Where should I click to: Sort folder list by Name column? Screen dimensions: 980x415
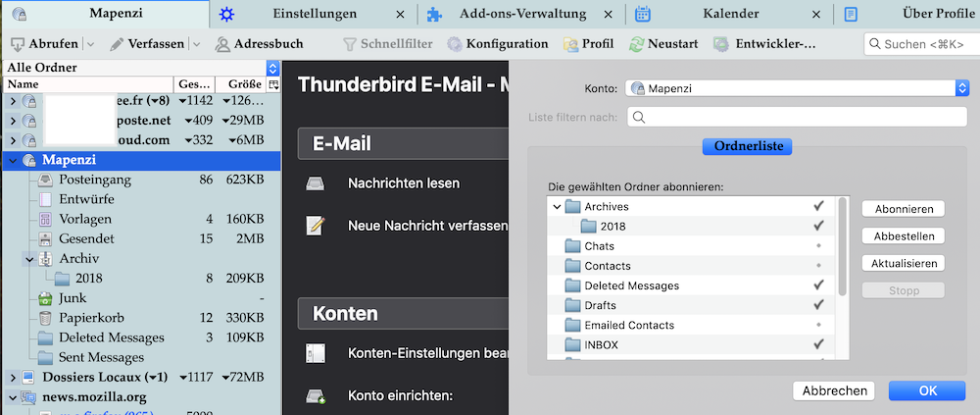pos(88,84)
